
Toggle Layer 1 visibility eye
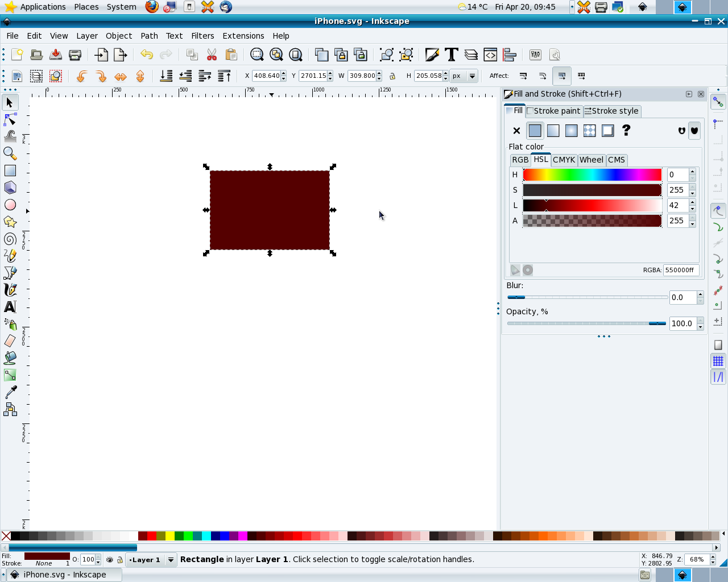(110, 560)
